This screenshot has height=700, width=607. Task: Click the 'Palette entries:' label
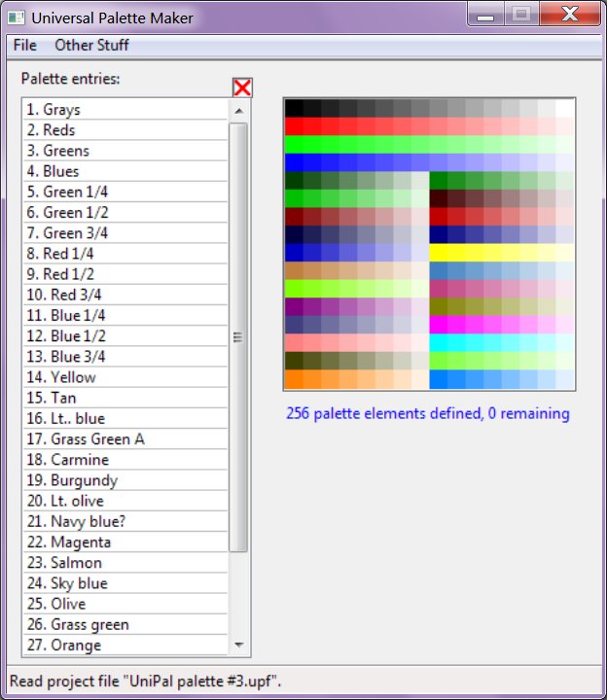point(71,79)
